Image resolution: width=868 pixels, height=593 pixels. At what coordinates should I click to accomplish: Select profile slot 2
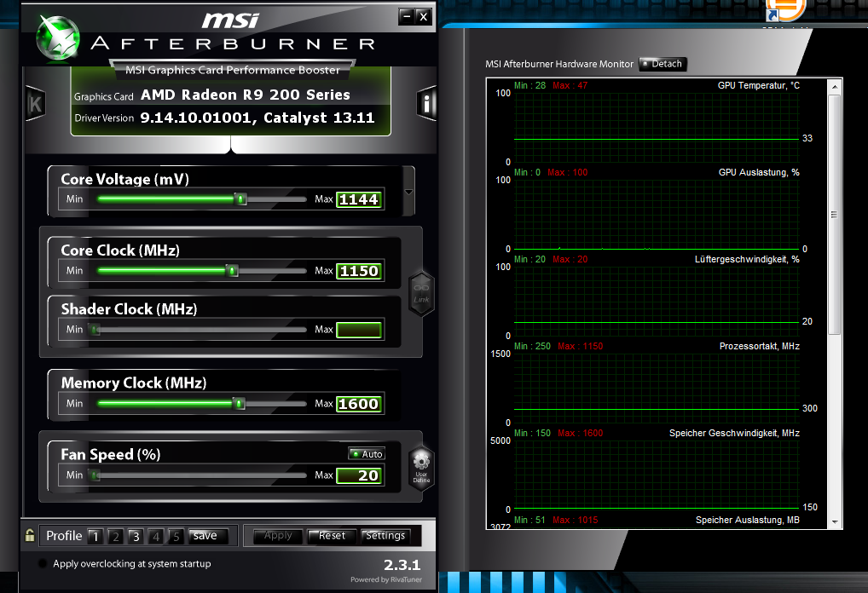[x=116, y=536]
